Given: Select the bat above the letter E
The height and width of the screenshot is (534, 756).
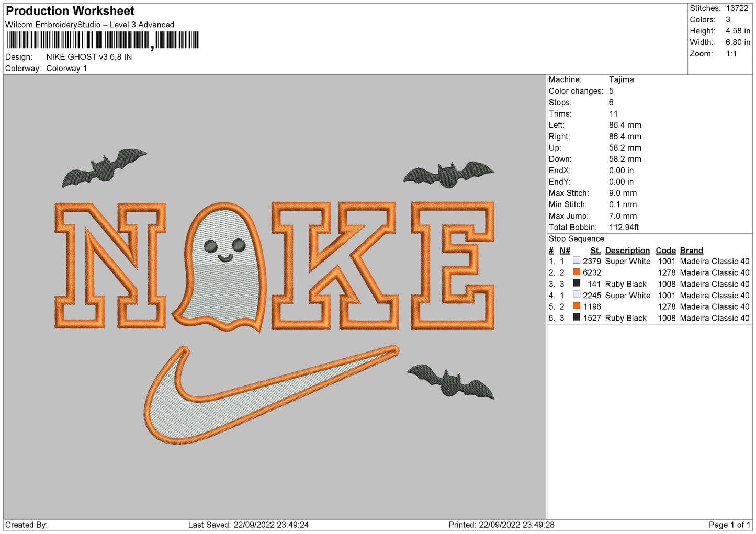Looking at the screenshot, I should (x=448, y=175).
